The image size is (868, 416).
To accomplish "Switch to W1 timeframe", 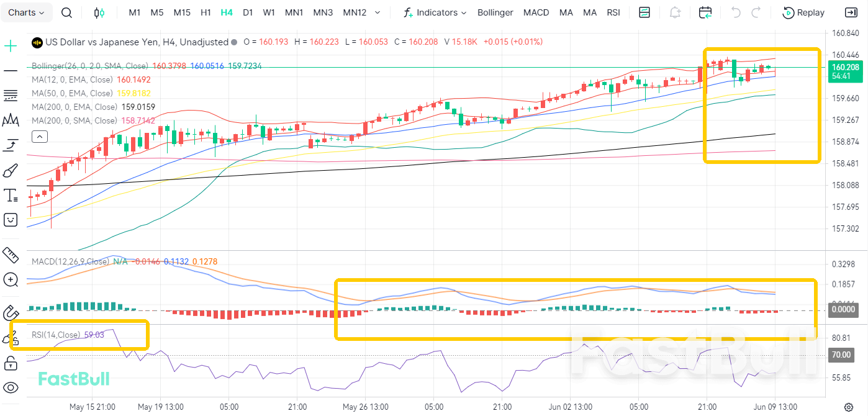I will [x=269, y=12].
